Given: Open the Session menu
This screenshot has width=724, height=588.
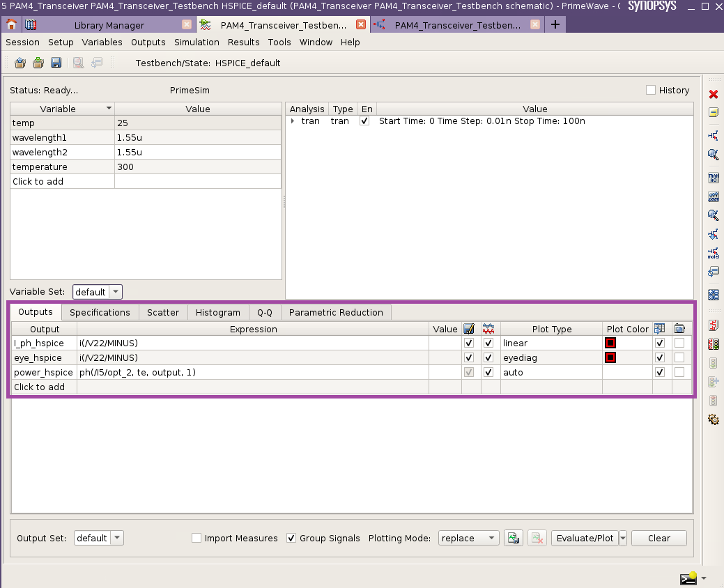Looking at the screenshot, I should pyautogui.click(x=22, y=42).
